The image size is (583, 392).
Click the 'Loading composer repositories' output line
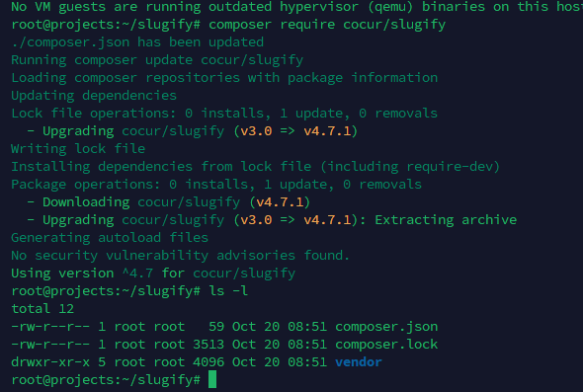[224, 78]
